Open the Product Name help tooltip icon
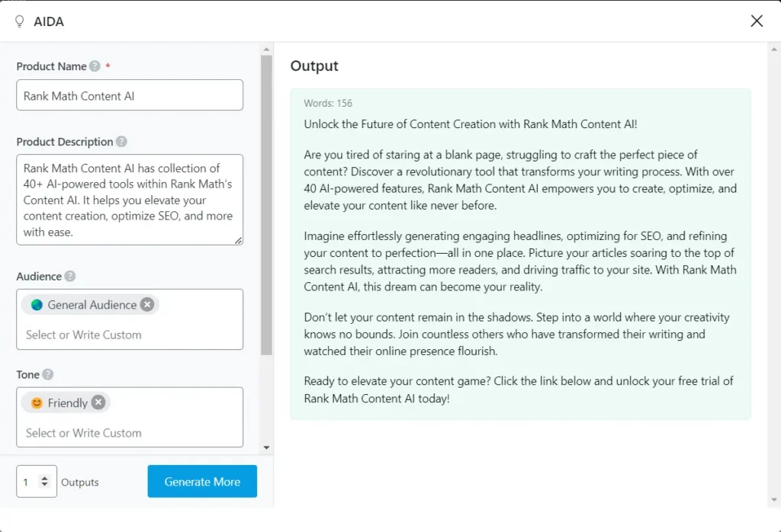This screenshot has height=532, width=781. click(x=95, y=66)
